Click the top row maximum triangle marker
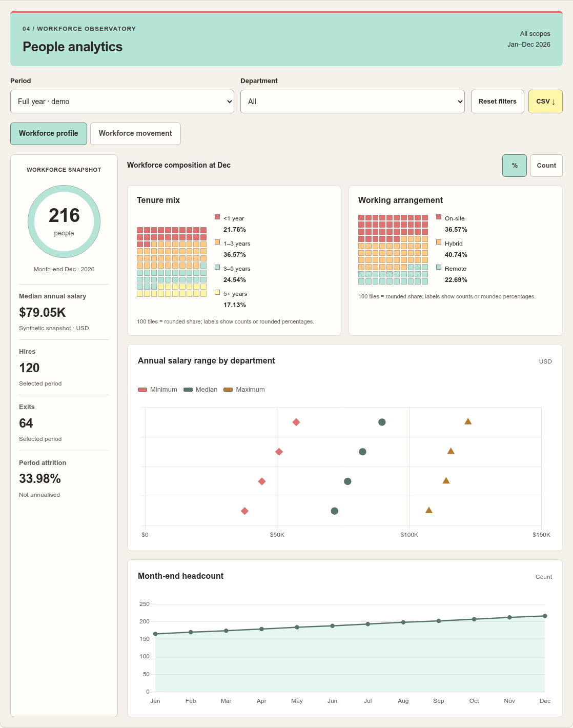573x728 pixels. (468, 421)
